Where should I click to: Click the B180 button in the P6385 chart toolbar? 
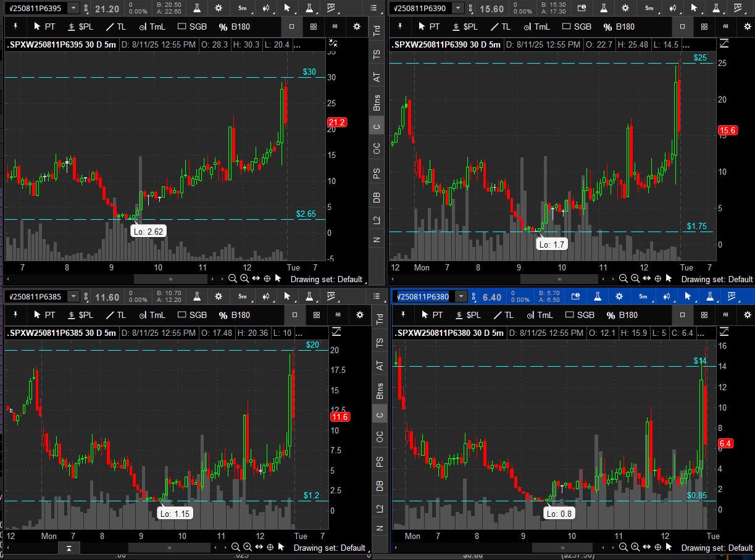click(x=235, y=315)
